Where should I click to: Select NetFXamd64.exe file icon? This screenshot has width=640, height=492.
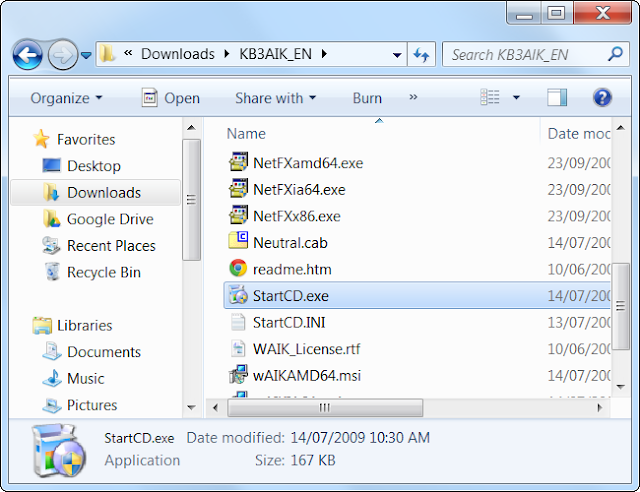pos(238,162)
